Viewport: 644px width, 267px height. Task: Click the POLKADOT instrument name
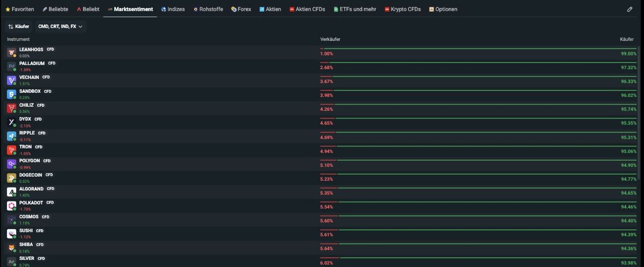[31, 203]
